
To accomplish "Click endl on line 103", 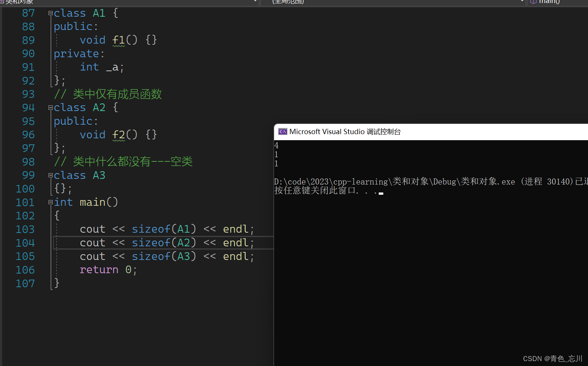I will point(236,230).
